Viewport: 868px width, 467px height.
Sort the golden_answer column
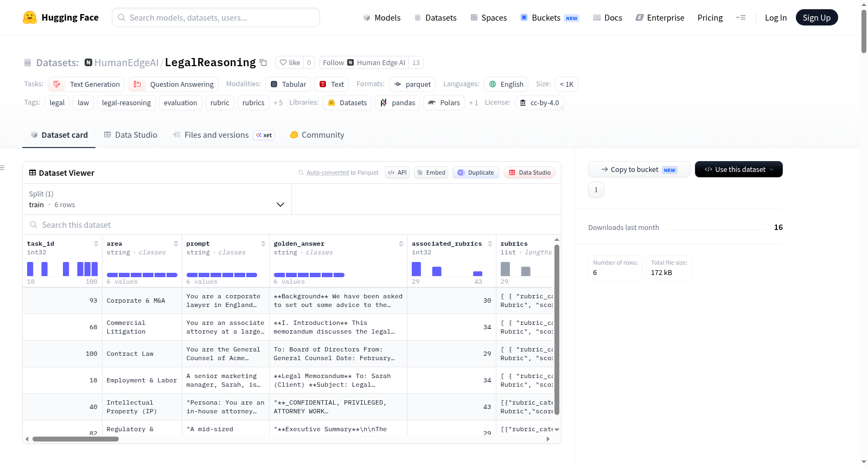(x=401, y=244)
